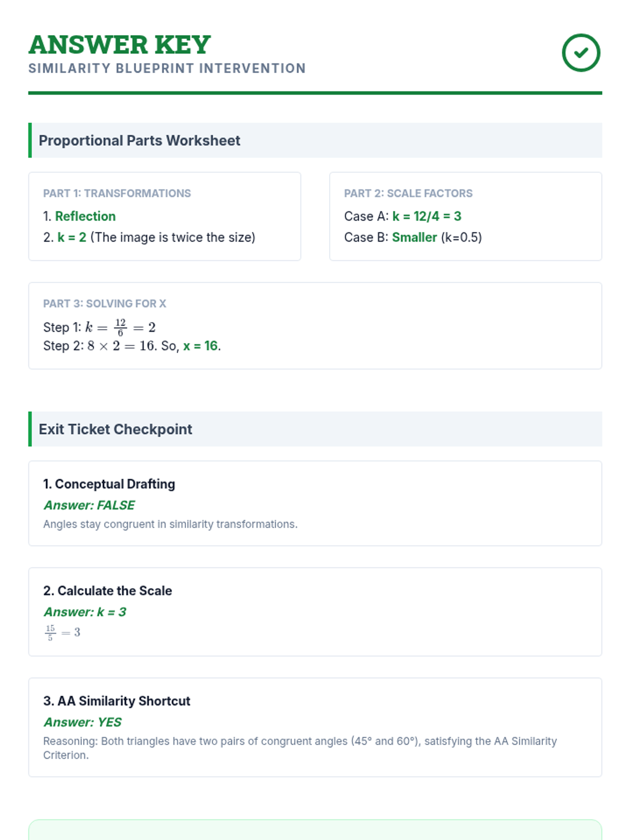
Task: Select the Proportional Parts Worksheet section header
Action: (315, 140)
